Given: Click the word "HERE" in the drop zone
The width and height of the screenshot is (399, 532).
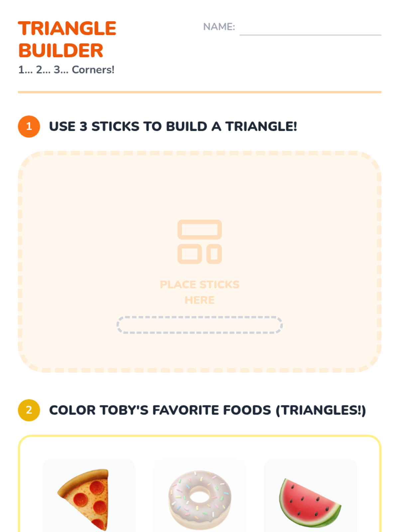Looking at the screenshot, I should click(199, 300).
